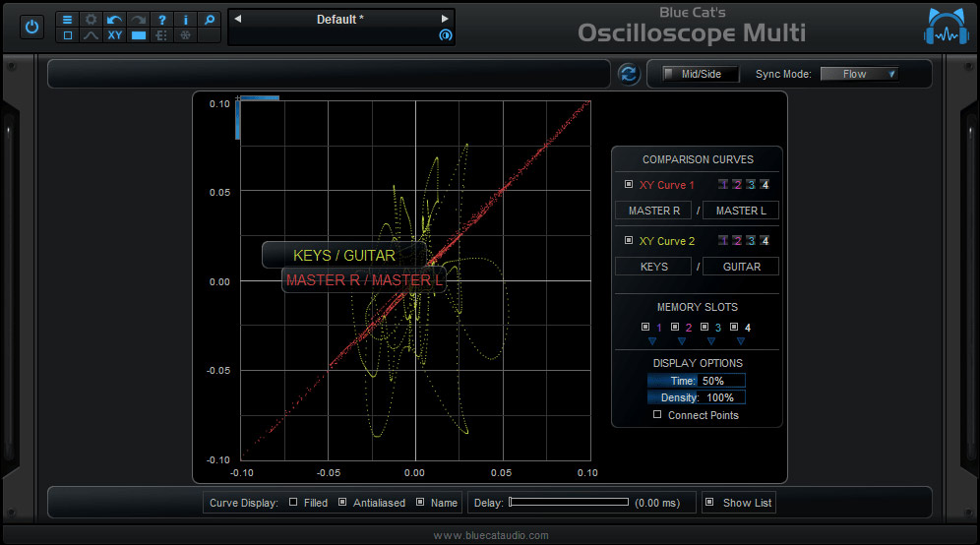Image resolution: width=980 pixels, height=545 pixels.
Task: Click the preset slot circular icon
Action: [445, 35]
